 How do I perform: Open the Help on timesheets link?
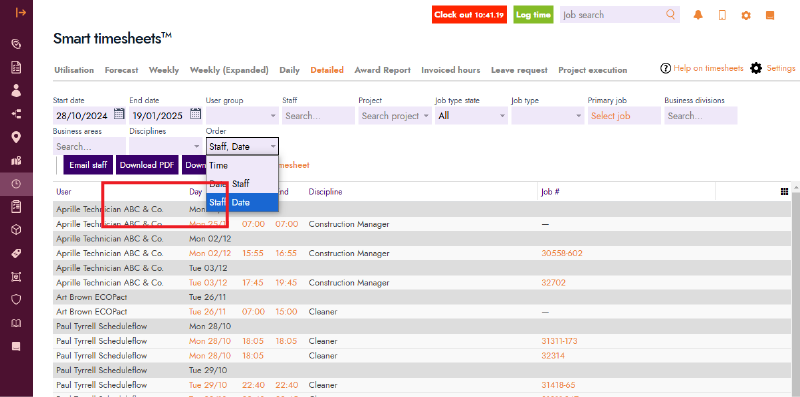[708, 68]
